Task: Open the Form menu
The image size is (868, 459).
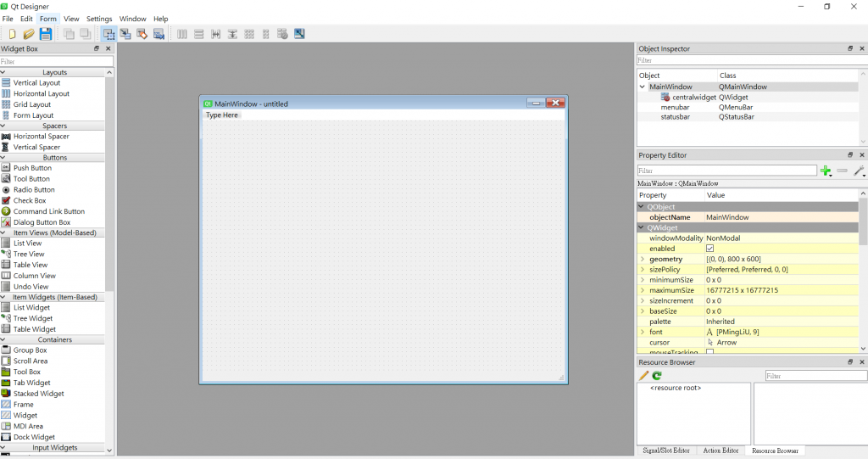Action: (x=48, y=19)
